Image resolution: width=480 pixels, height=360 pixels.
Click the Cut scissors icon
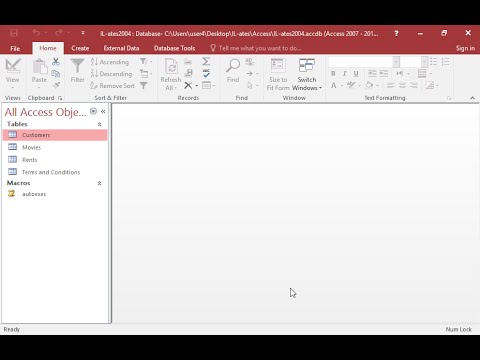pyautogui.click(x=56, y=61)
